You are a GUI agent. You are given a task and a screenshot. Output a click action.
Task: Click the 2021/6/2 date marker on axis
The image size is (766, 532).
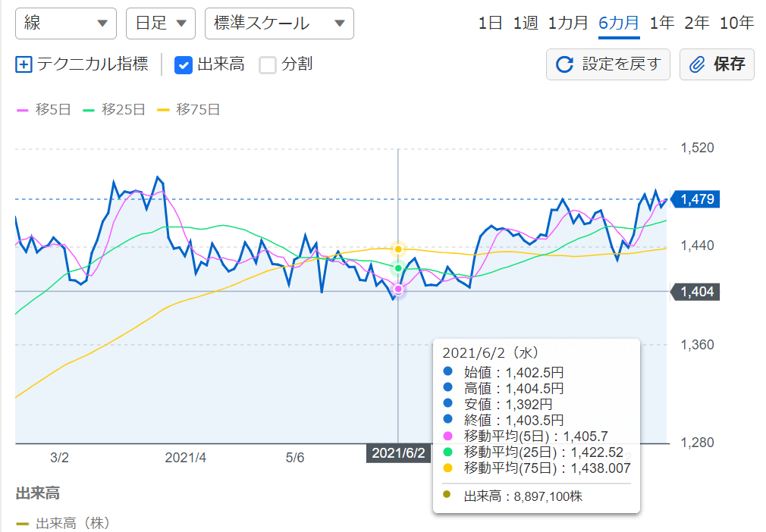(x=398, y=453)
